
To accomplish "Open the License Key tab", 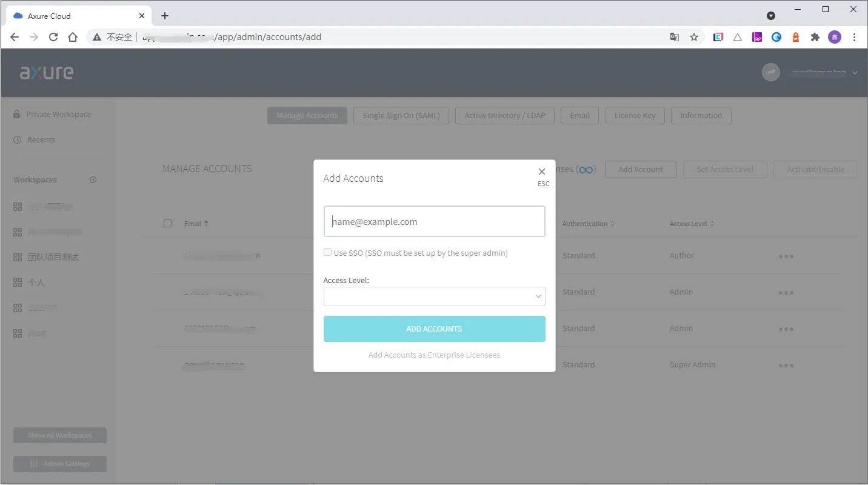I will click(x=635, y=116).
